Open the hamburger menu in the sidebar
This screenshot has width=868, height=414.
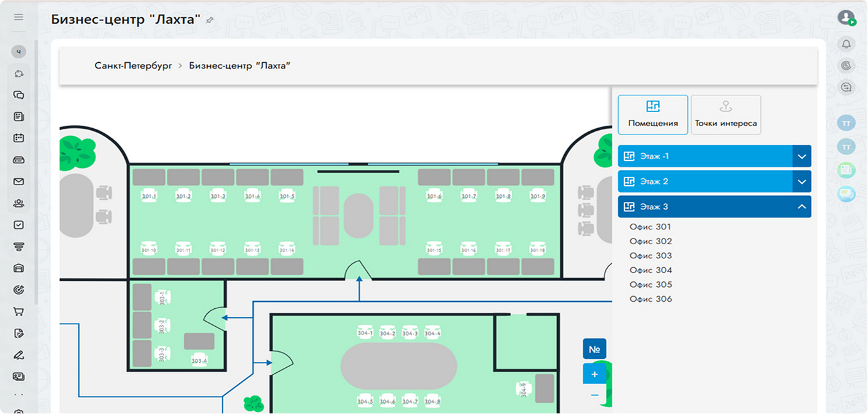(x=19, y=17)
